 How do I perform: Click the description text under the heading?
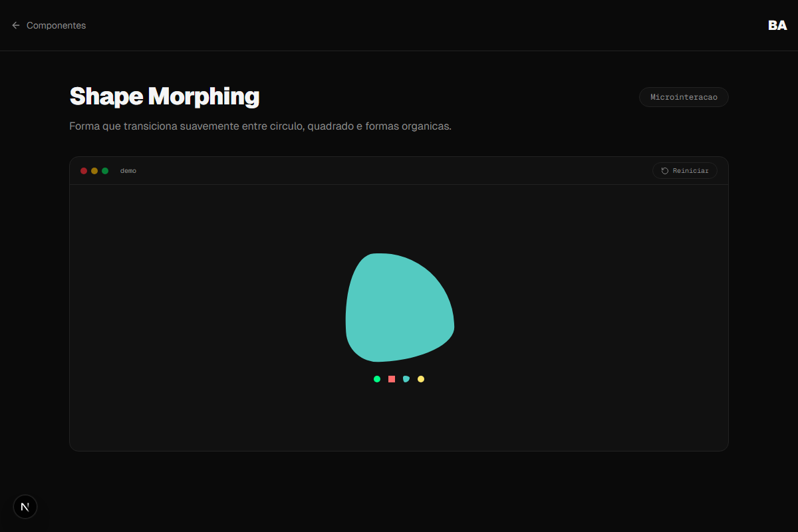tap(260, 126)
